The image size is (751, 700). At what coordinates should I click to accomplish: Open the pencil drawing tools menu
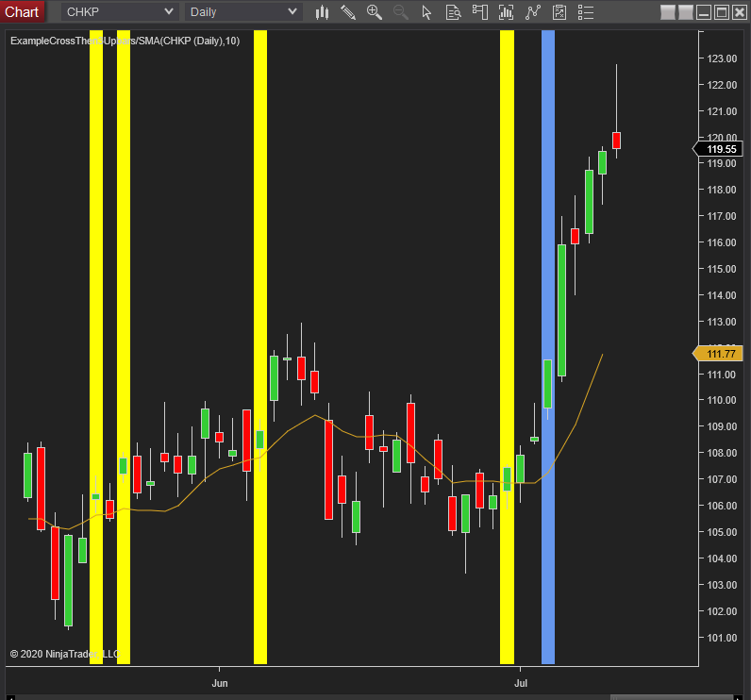(348, 12)
